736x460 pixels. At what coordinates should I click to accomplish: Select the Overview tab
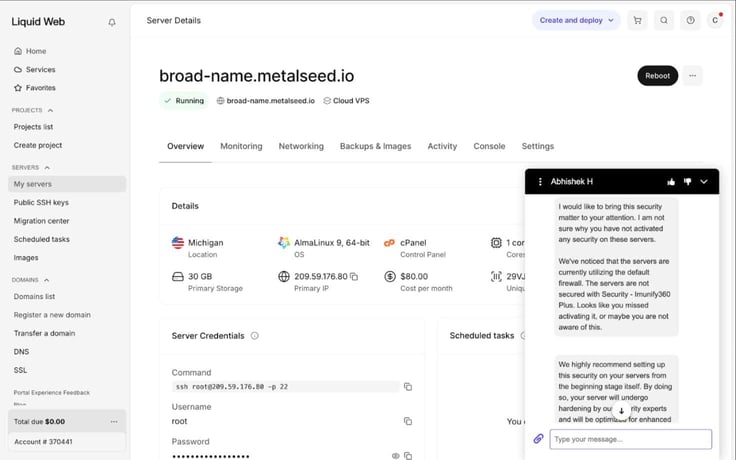coord(185,146)
